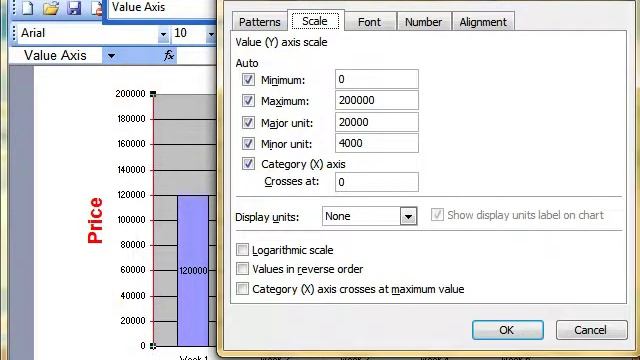Expand the Value Axis name box dropdown
640x360 pixels.
(111, 56)
